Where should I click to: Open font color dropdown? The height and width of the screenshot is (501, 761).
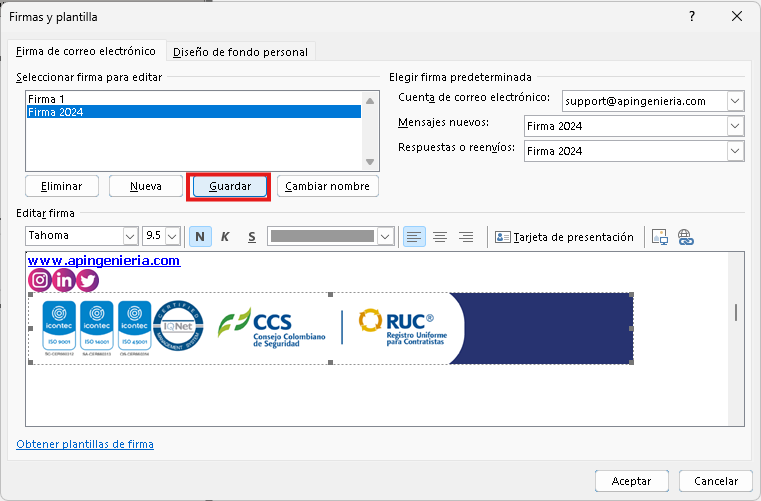(385, 236)
